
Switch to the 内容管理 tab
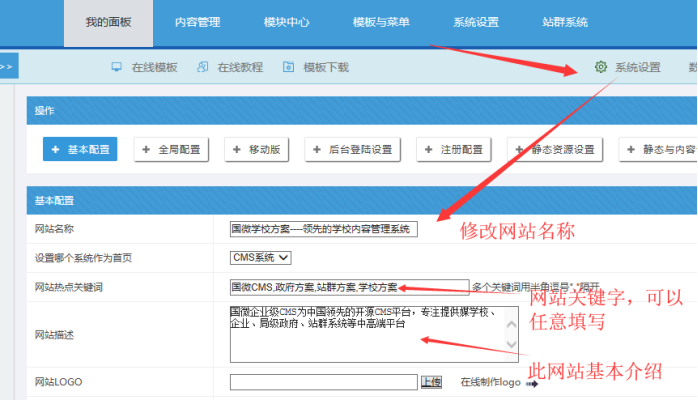[196, 22]
